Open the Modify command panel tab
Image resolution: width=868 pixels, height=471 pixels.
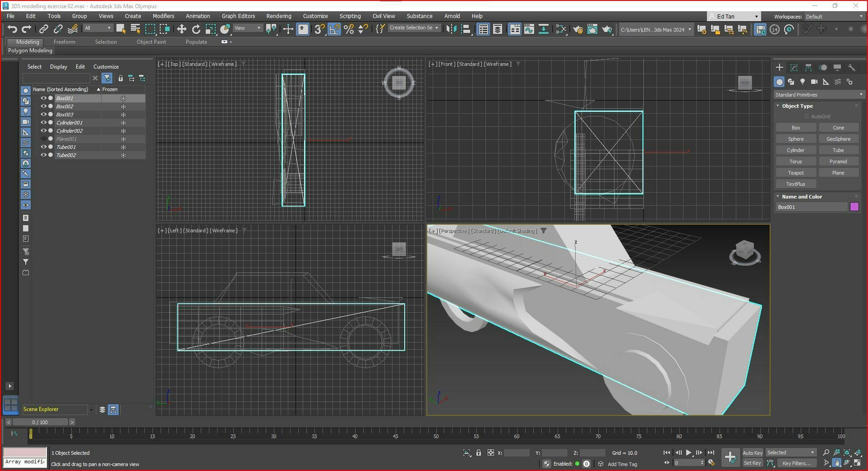794,68
